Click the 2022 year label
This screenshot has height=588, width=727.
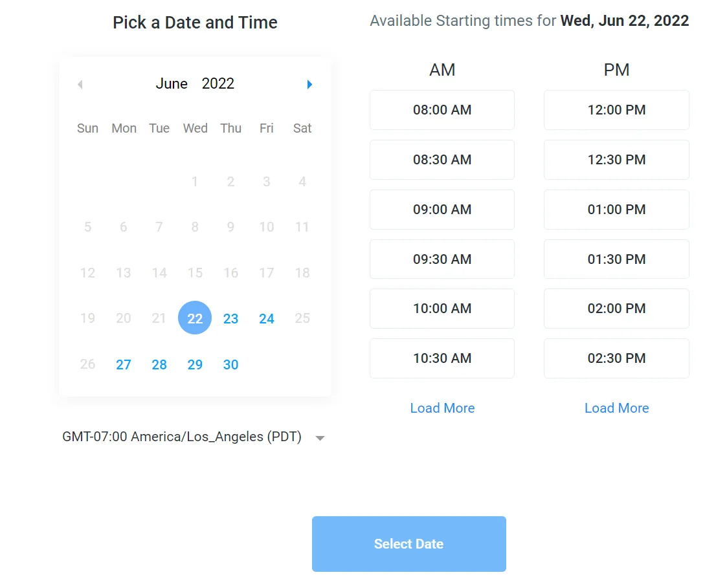pos(218,83)
